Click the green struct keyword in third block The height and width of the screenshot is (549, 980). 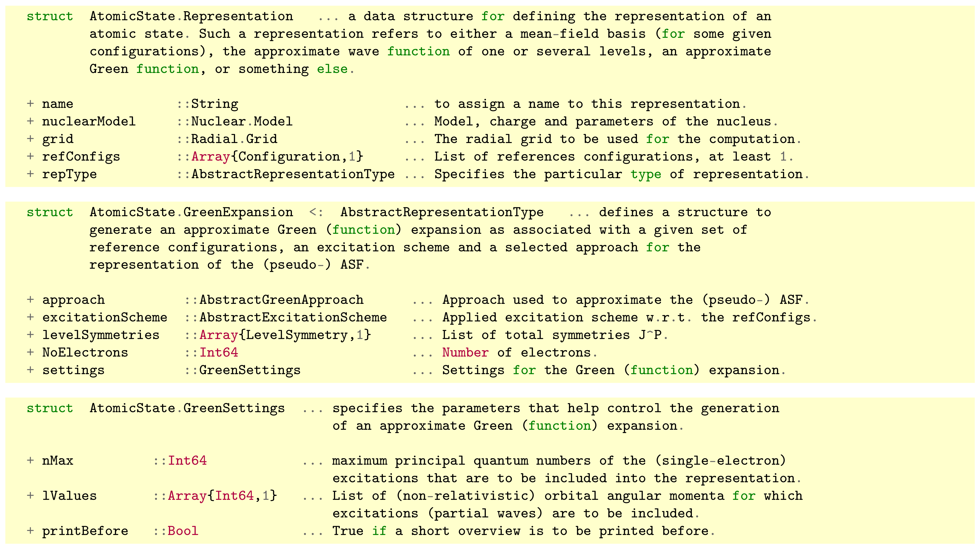[49, 408]
